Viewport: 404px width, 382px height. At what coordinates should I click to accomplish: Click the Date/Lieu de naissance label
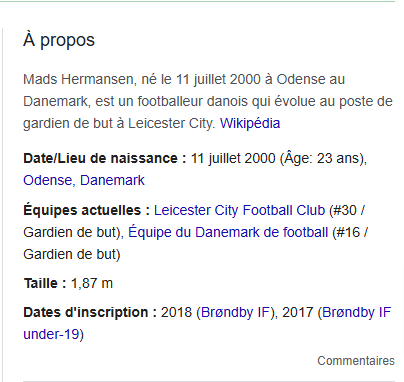[105, 158]
